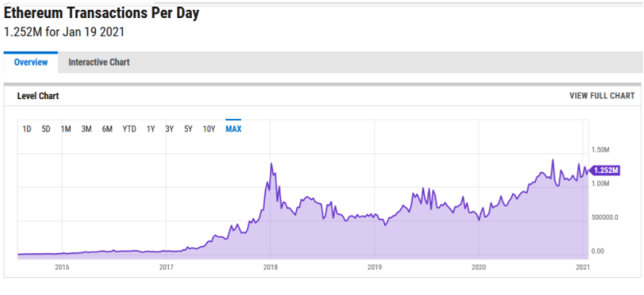Click the VIEW FULL CHART link
The height and width of the screenshot is (295, 644).
coord(601,96)
